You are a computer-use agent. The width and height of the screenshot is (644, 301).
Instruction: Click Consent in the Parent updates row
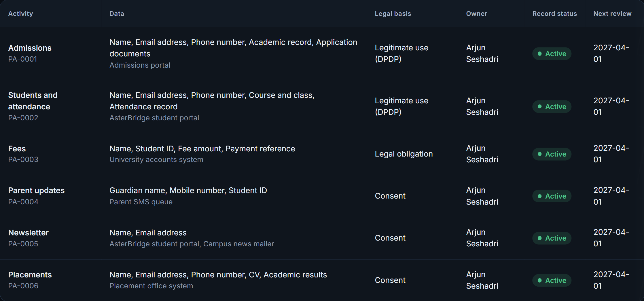coord(390,196)
